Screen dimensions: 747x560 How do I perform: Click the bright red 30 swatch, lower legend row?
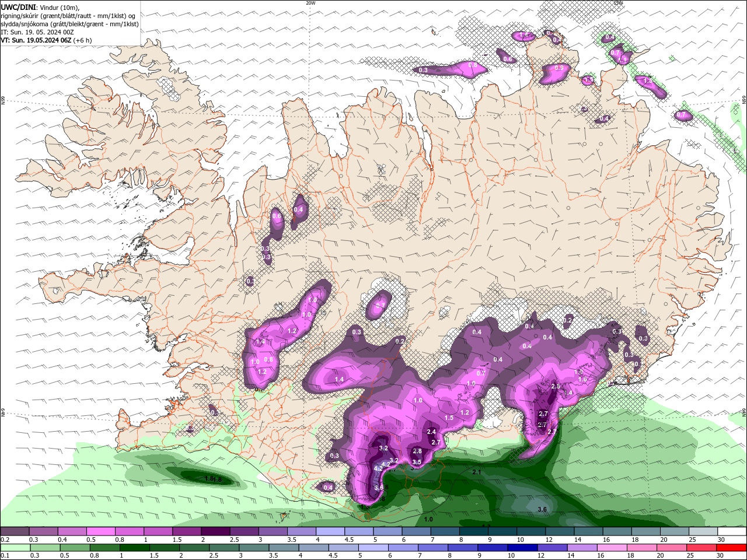(x=731, y=548)
